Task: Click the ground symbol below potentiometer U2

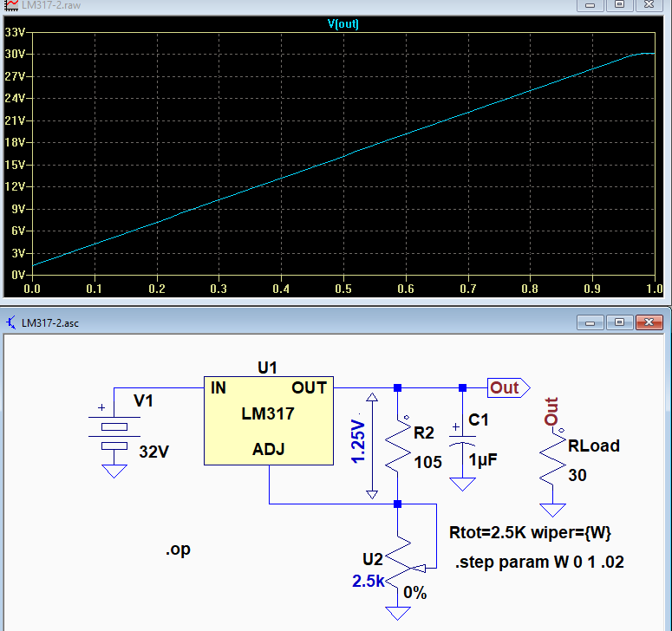Action: click(398, 614)
